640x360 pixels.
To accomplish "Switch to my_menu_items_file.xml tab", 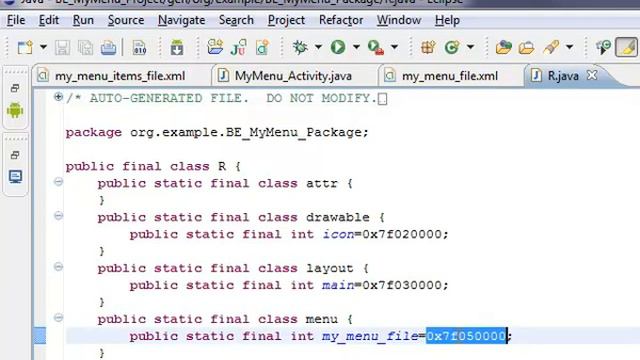I will [x=120, y=76].
